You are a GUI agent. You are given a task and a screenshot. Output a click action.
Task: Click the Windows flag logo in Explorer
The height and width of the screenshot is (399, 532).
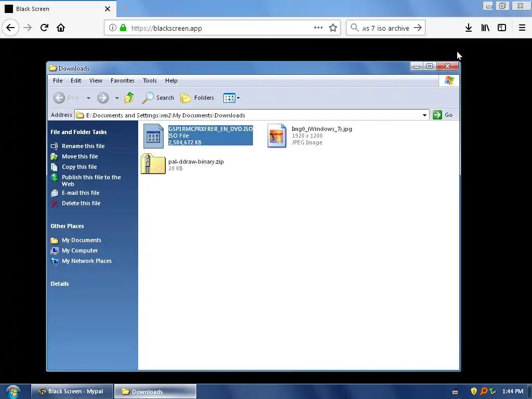pyautogui.click(x=449, y=81)
